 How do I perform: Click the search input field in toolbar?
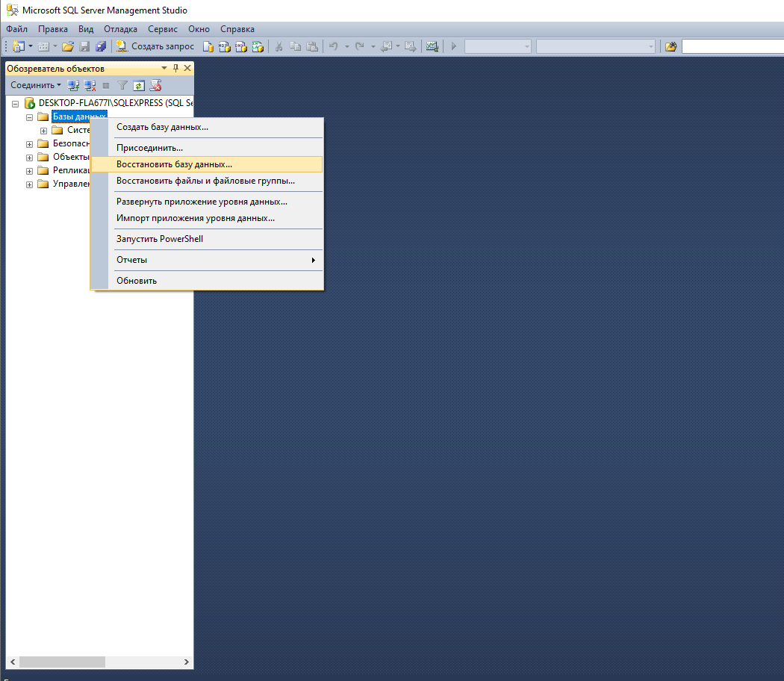coord(732,46)
